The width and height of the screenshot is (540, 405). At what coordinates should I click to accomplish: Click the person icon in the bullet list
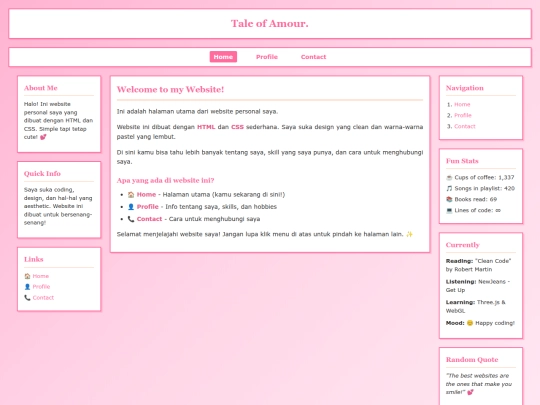(131, 207)
